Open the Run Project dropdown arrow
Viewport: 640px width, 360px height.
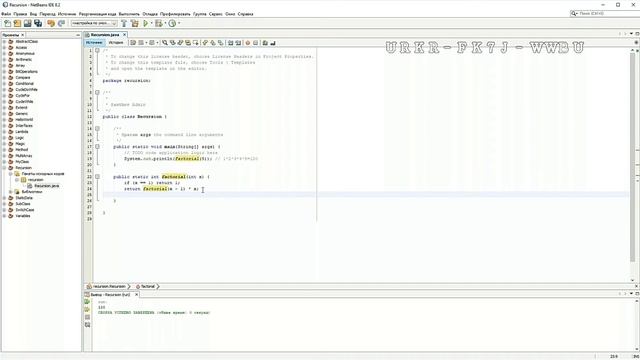point(151,23)
